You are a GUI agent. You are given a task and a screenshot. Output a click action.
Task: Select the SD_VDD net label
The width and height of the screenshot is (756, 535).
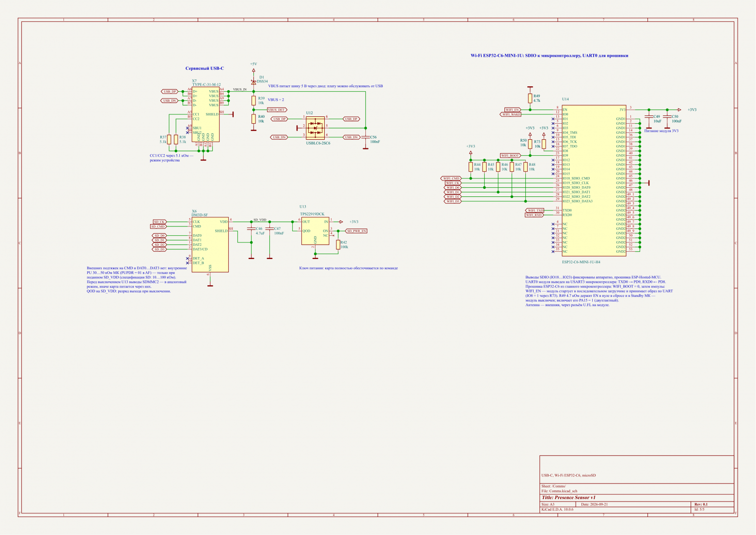[260, 220]
